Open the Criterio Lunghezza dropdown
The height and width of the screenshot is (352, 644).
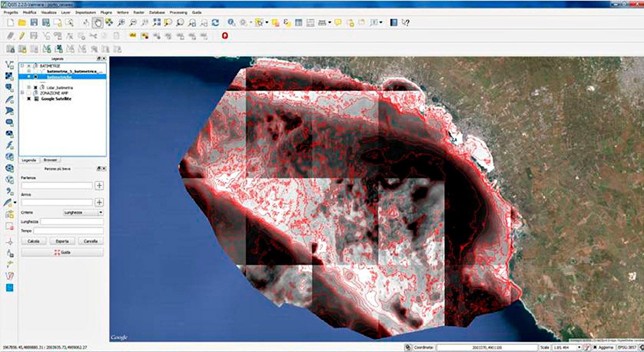coord(83,212)
